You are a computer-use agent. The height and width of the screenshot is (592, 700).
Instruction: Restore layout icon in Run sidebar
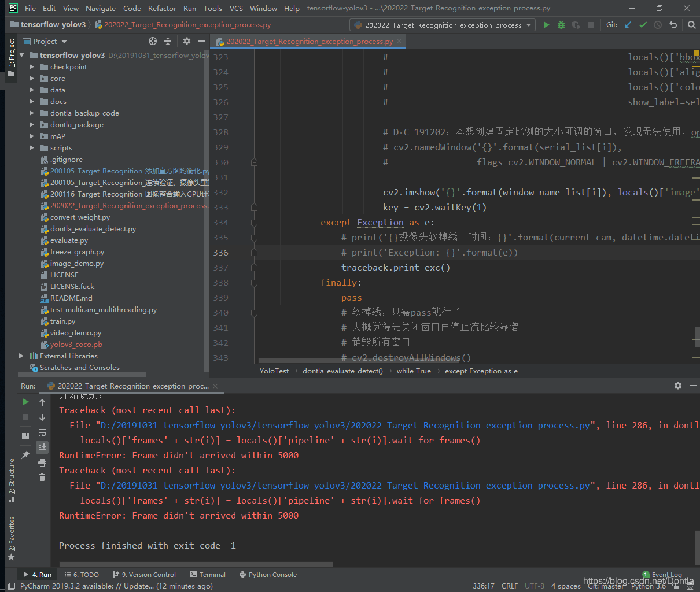[x=25, y=436]
